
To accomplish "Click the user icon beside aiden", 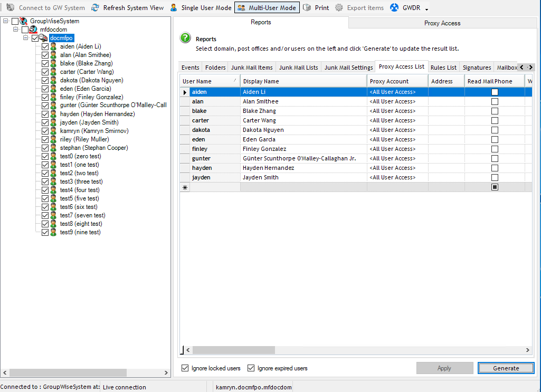I will (x=53, y=46).
